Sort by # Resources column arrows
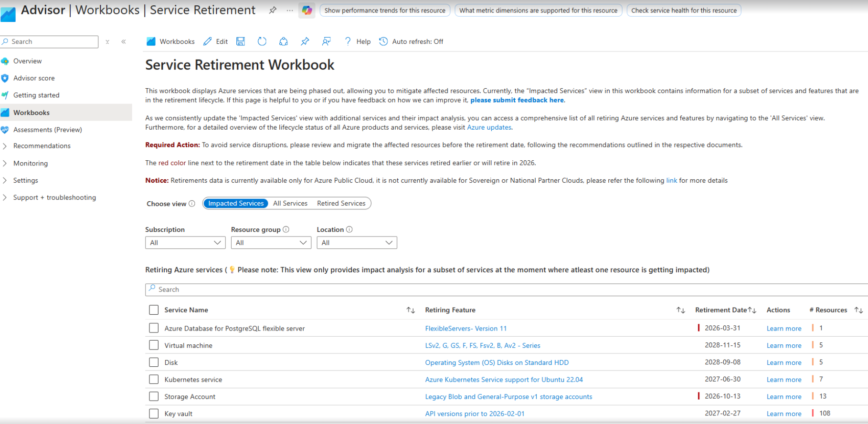 858,310
